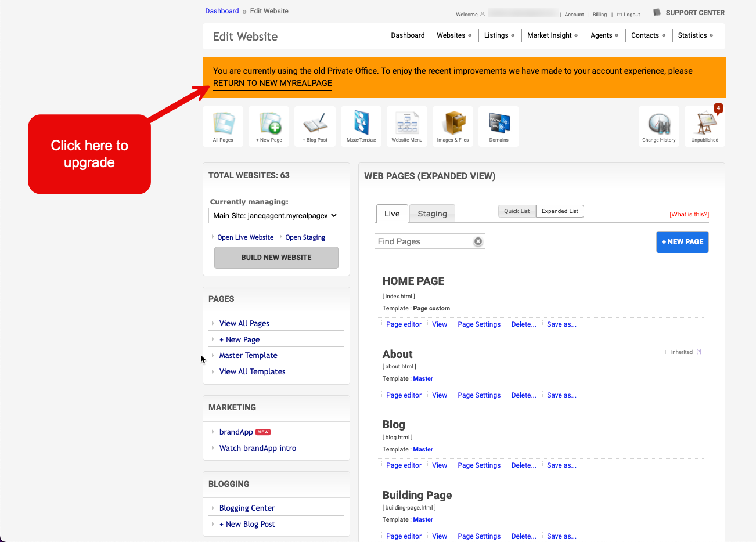Viewport: 756px width, 542px height.
Task: View Change History
Action: pyautogui.click(x=659, y=126)
